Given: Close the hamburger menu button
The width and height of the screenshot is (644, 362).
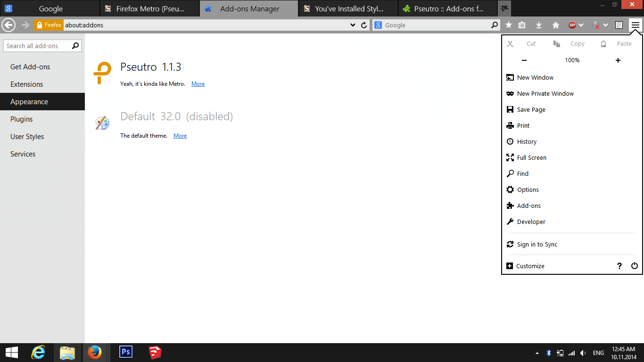Looking at the screenshot, I should click(x=636, y=25).
